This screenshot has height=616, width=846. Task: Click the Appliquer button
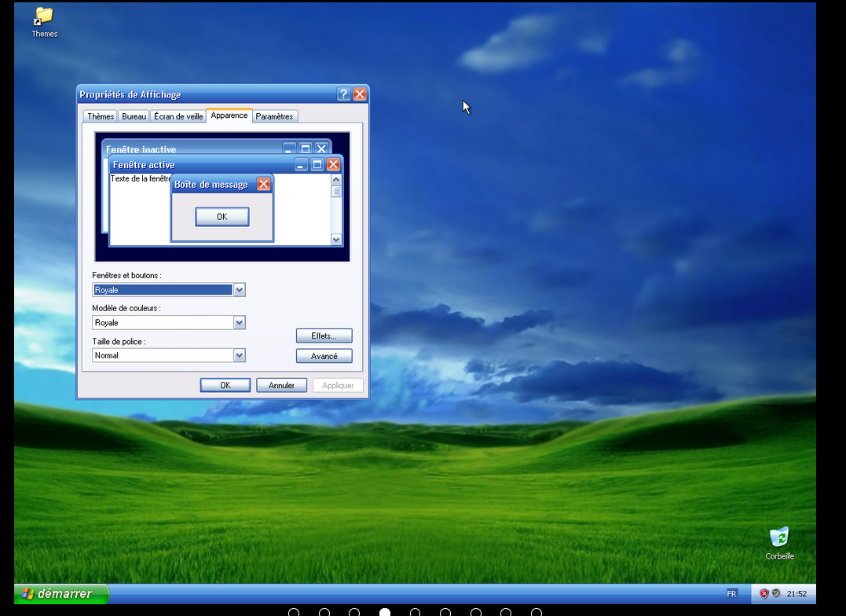point(338,385)
